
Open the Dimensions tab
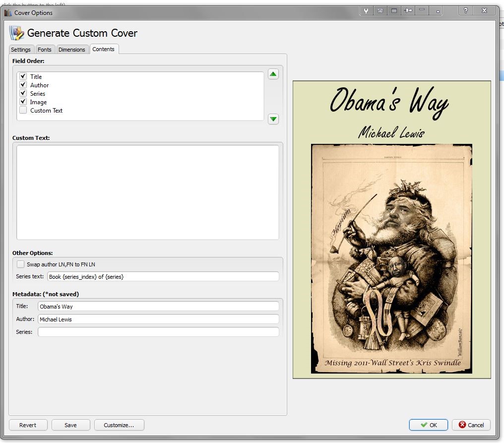72,50
